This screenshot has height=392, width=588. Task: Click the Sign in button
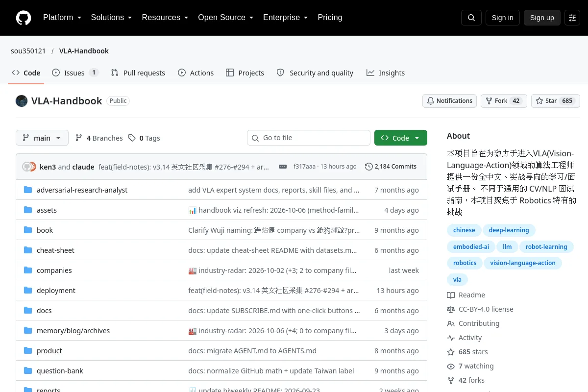point(502,18)
